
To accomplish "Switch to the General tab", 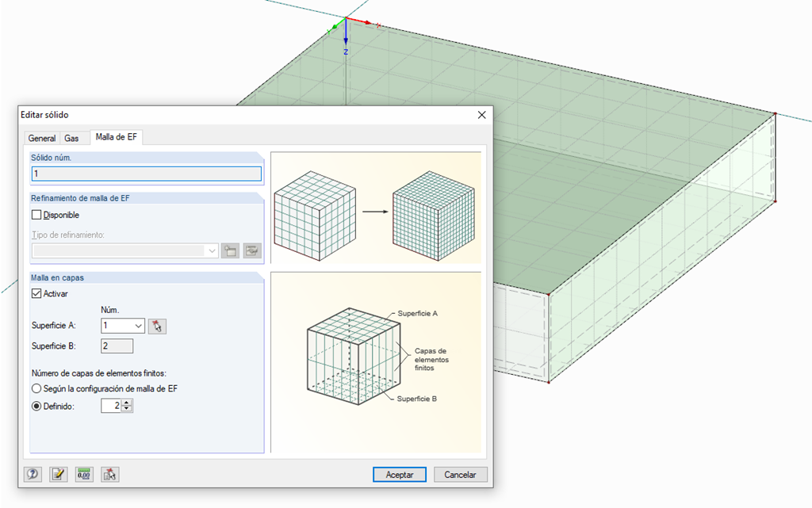I will pyautogui.click(x=42, y=138).
